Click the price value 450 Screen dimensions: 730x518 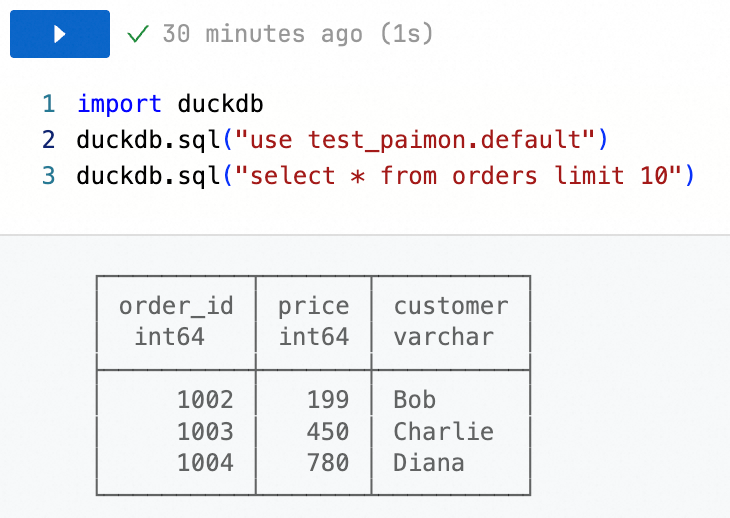pos(328,431)
